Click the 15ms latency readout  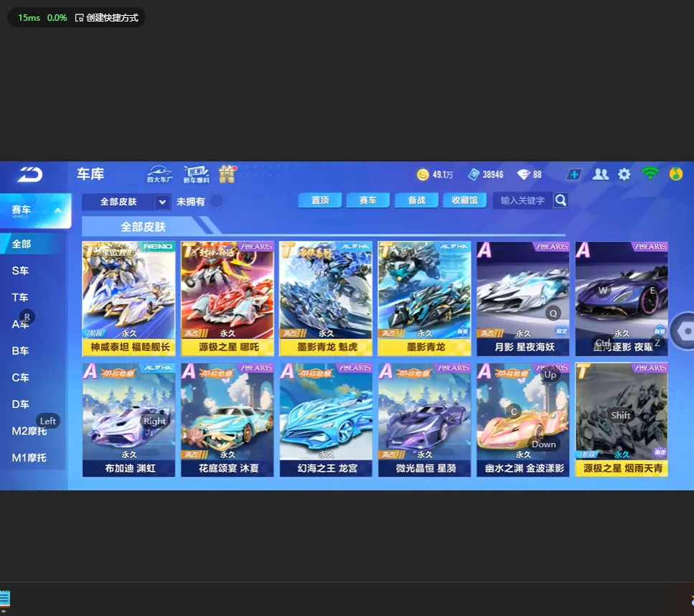[29, 18]
